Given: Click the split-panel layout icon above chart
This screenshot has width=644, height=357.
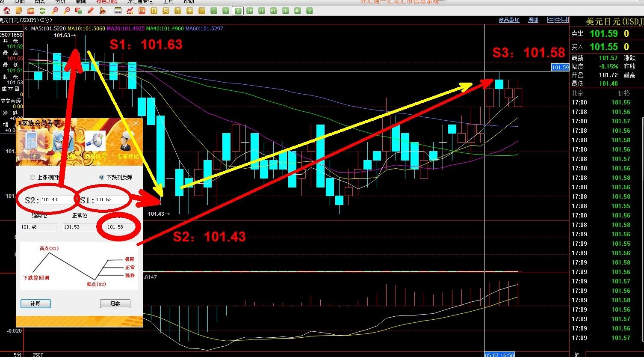Looking at the screenshot, I should 565,20.
